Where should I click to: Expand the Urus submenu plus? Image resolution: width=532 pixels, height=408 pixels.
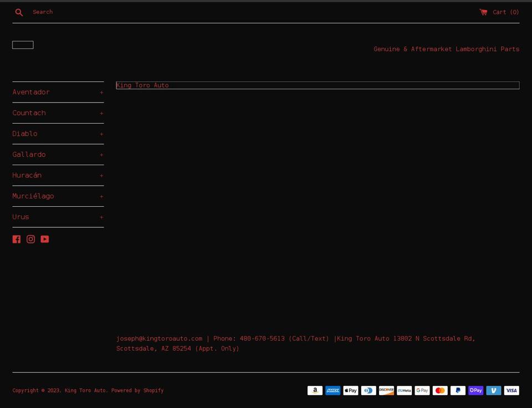(101, 217)
